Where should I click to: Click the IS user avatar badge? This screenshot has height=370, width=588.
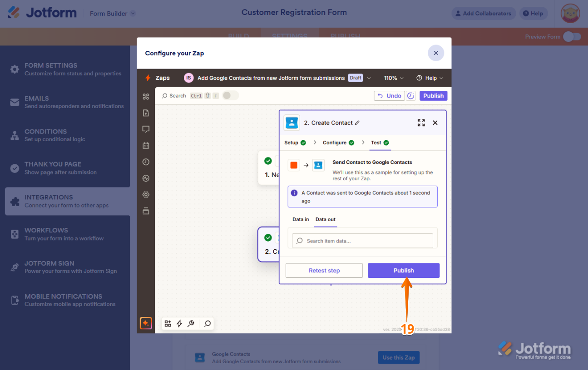point(188,78)
